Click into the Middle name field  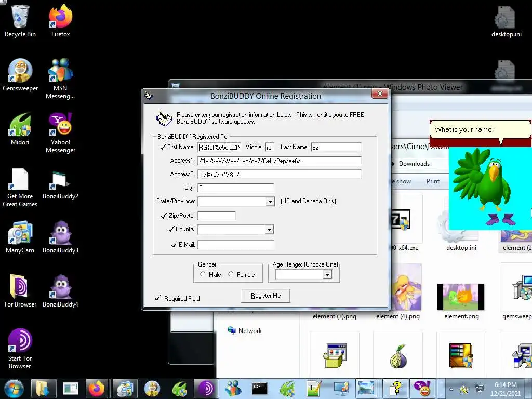tap(270, 147)
